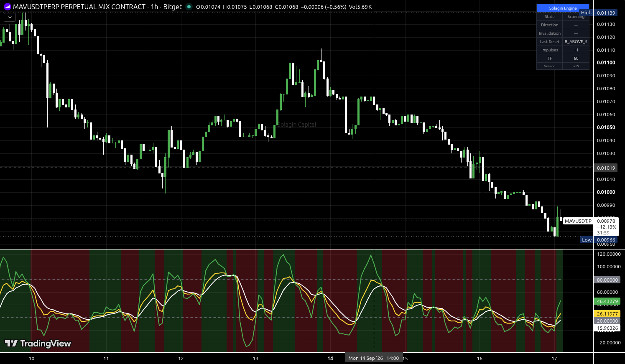Click the Direction row label
Image resolution: width=625 pixels, height=364 pixels.
(x=550, y=25)
